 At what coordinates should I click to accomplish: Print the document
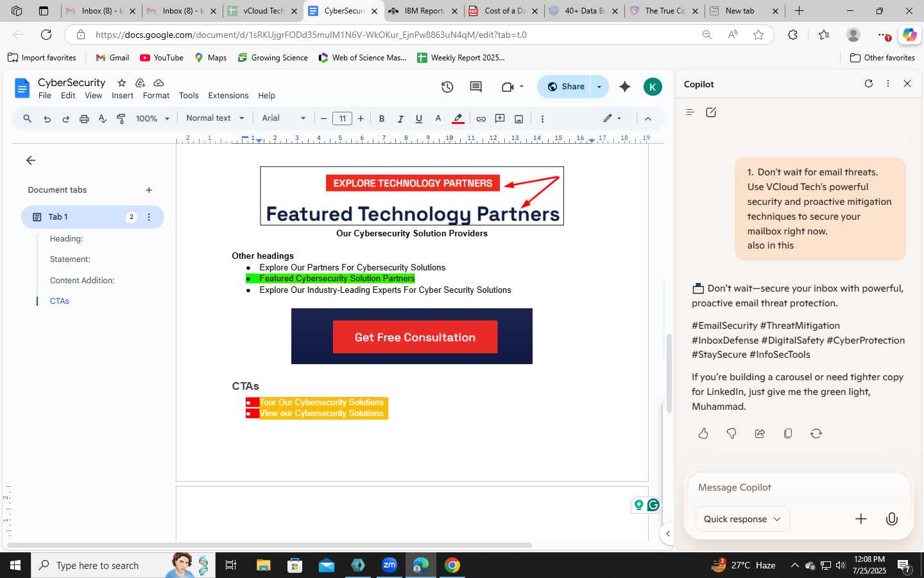coord(84,119)
